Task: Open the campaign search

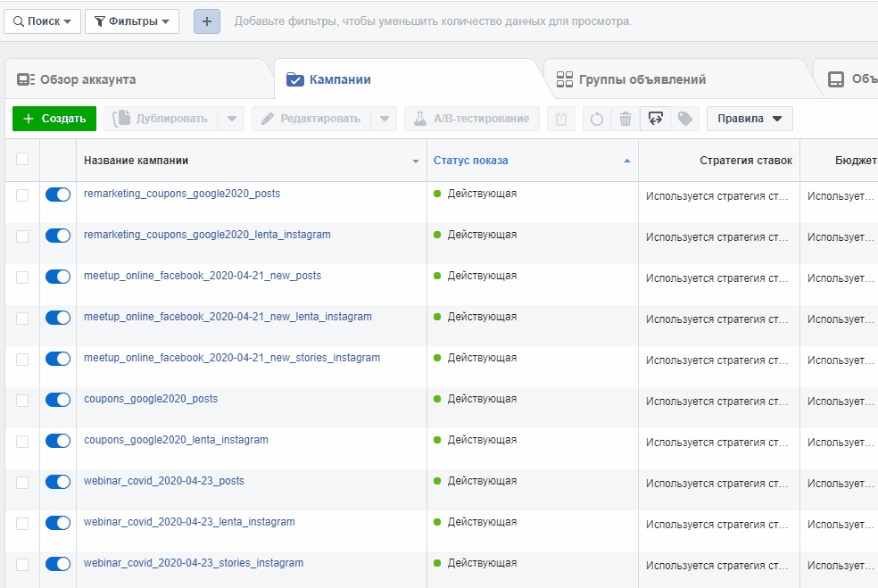Action: click(x=41, y=21)
